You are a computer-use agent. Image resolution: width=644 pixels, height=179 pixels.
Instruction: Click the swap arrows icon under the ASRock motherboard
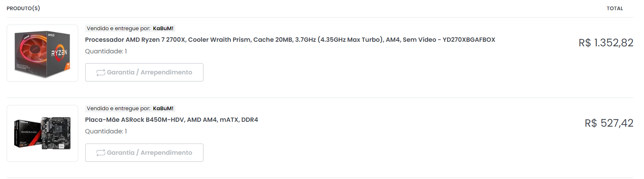pos(101,153)
